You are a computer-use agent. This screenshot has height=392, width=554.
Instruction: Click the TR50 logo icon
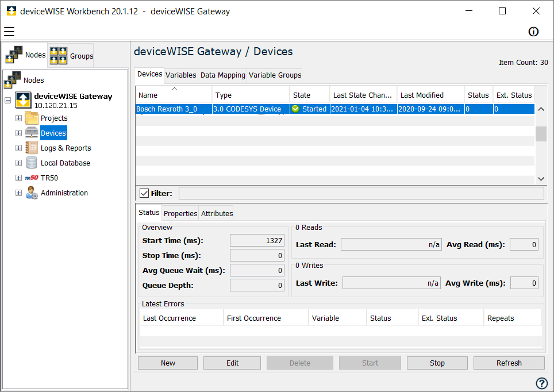(x=32, y=178)
